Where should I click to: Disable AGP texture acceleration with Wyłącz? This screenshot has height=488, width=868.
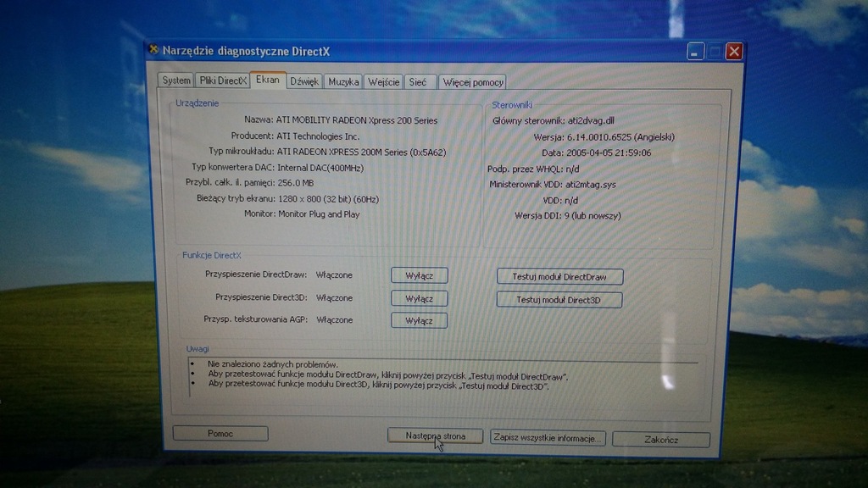(x=419, y=320)
